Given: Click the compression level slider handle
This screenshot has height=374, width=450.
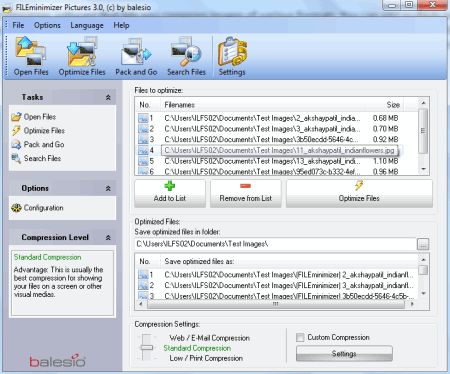Looking at the screenshot, I should pyautogui.click(x=146, y=348).
